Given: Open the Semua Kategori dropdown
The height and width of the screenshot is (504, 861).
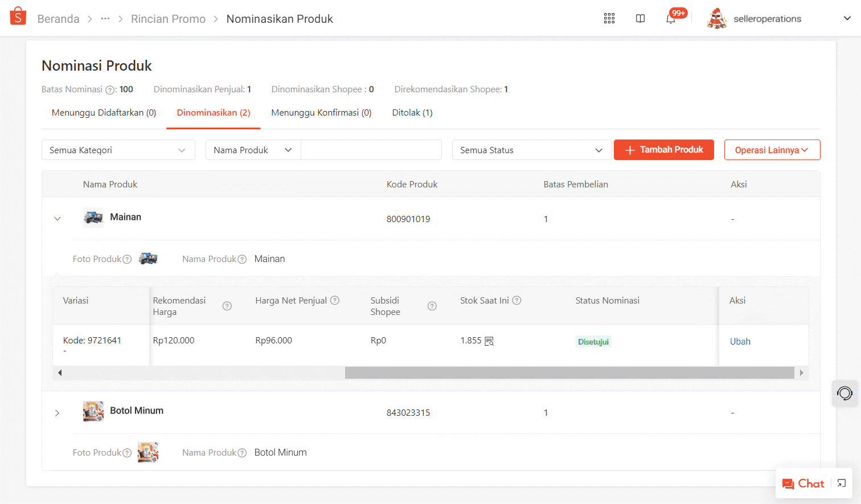Looking at the screenshot, I should [x=118, y=150].
